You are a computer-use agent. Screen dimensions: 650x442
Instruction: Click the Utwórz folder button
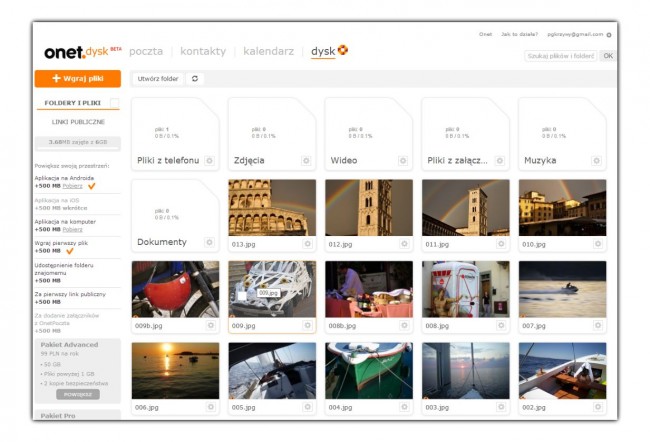(x=158, y=78)
